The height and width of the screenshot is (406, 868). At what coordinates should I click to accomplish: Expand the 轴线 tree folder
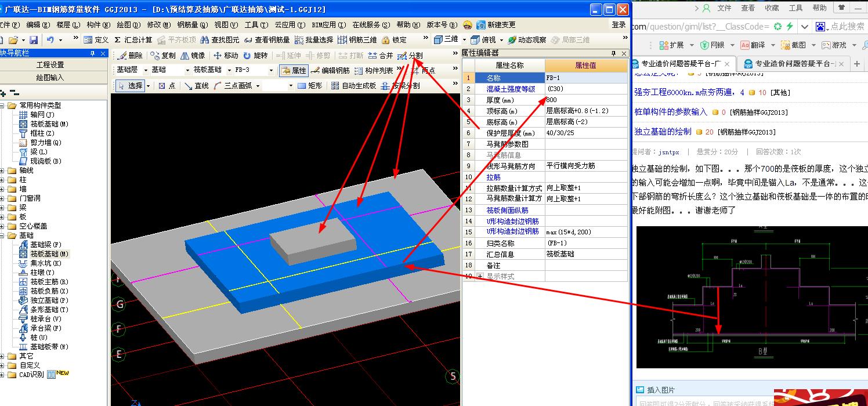click(x=3, y=171)
